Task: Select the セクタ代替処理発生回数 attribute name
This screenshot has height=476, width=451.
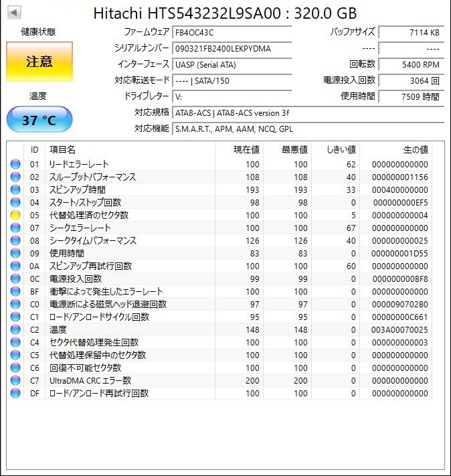Action: click(x=94, y=343)
